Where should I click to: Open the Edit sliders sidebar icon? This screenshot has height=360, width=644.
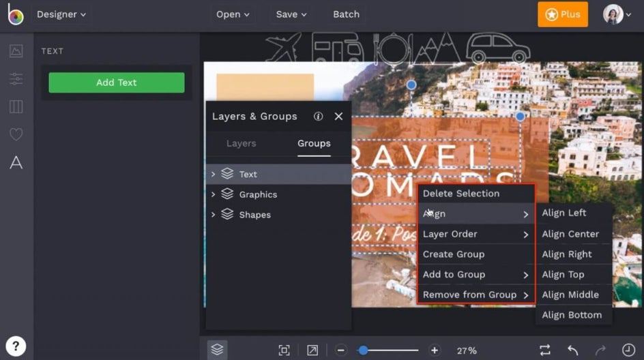pos(16,78)
